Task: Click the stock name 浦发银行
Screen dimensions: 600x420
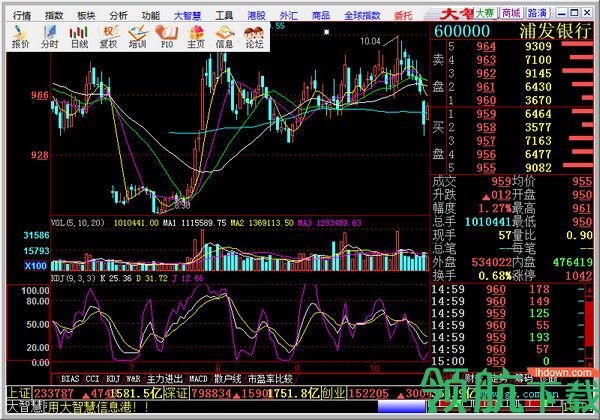Action: (555, 31)
